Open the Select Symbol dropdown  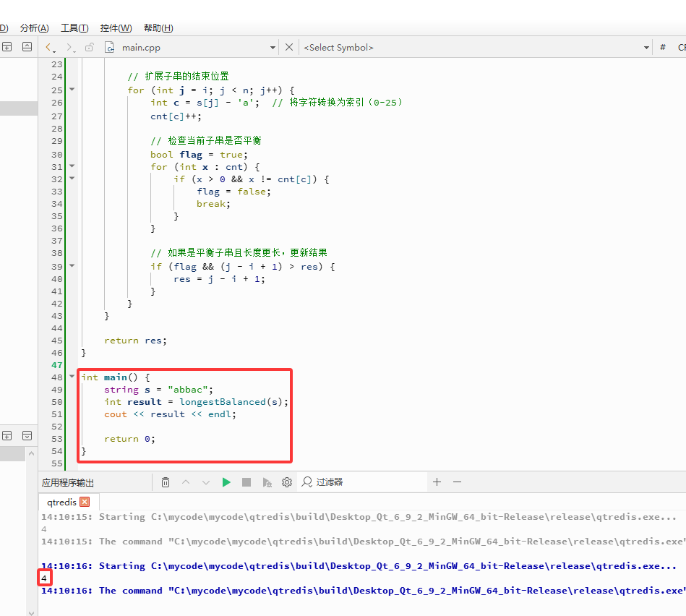(x=646, y=48)
